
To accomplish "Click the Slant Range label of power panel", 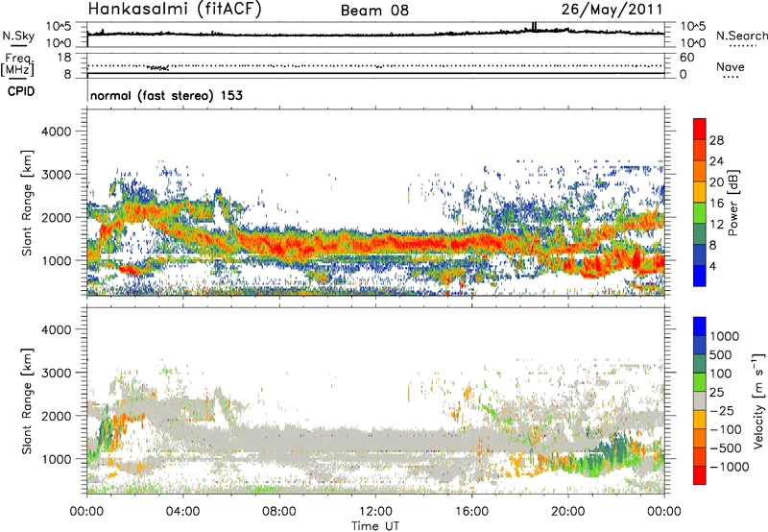I will [27, 203].
